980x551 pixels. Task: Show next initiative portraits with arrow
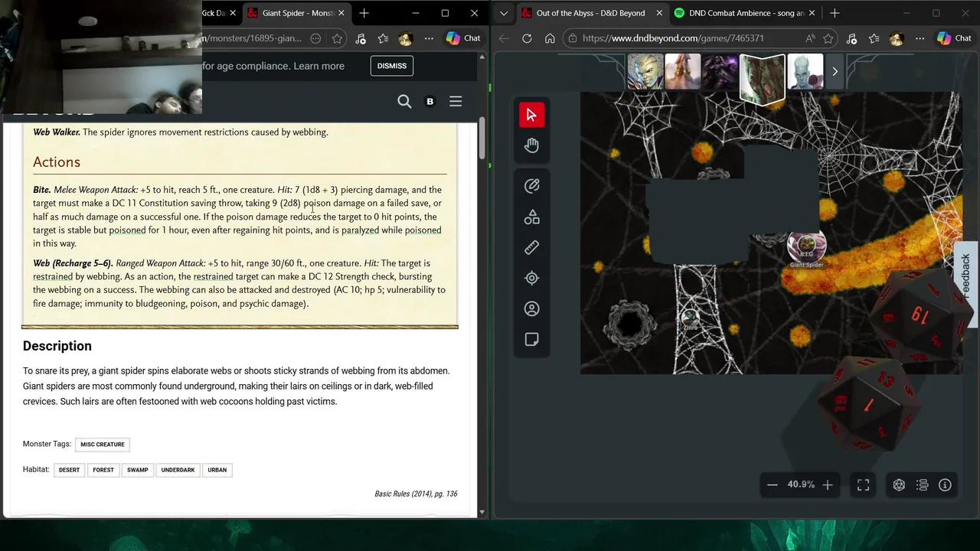click(835, 72)
